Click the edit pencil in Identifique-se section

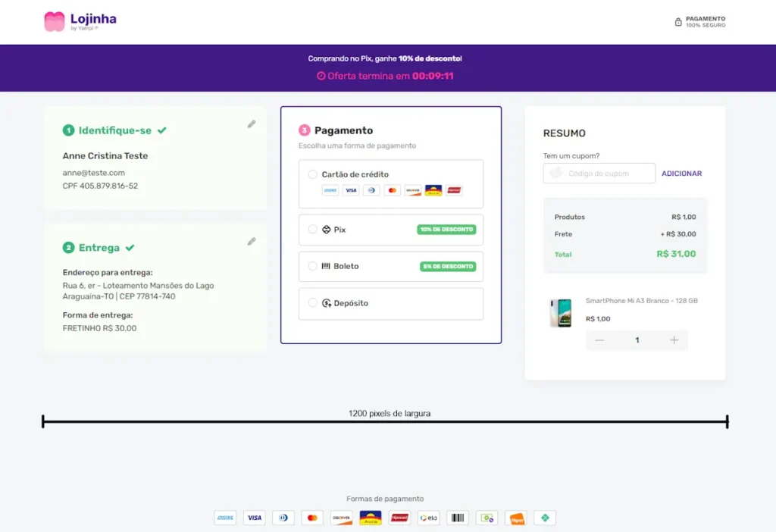[x=252, y=124]
